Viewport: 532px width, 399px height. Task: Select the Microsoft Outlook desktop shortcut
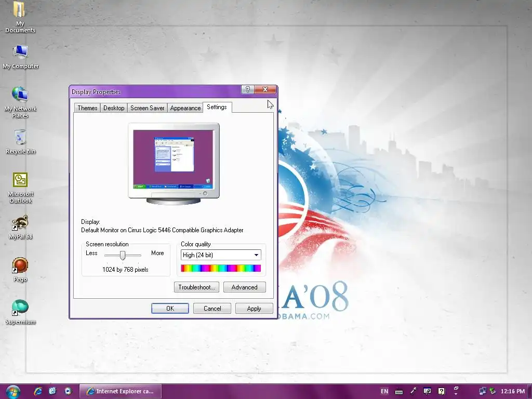tap(20, 188)
